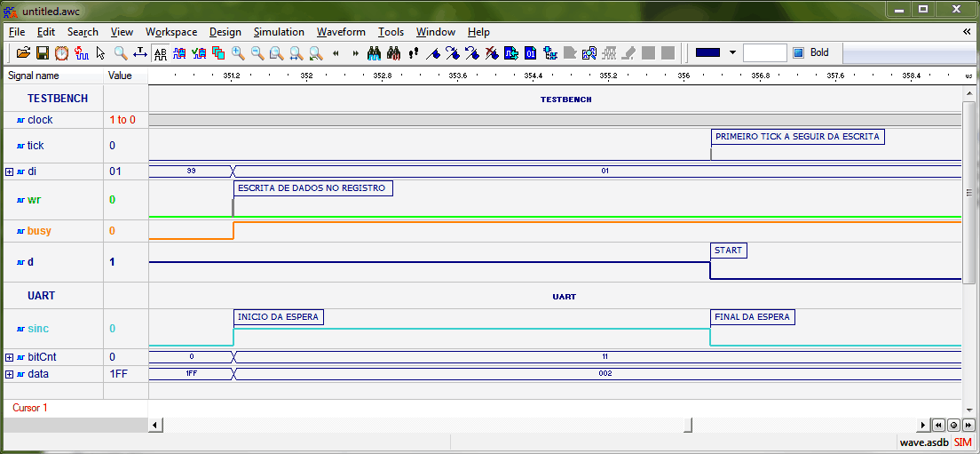Jump to previous event arrow
The height and width of the screenshot is (454, 980).
click(x=336, y=53)
